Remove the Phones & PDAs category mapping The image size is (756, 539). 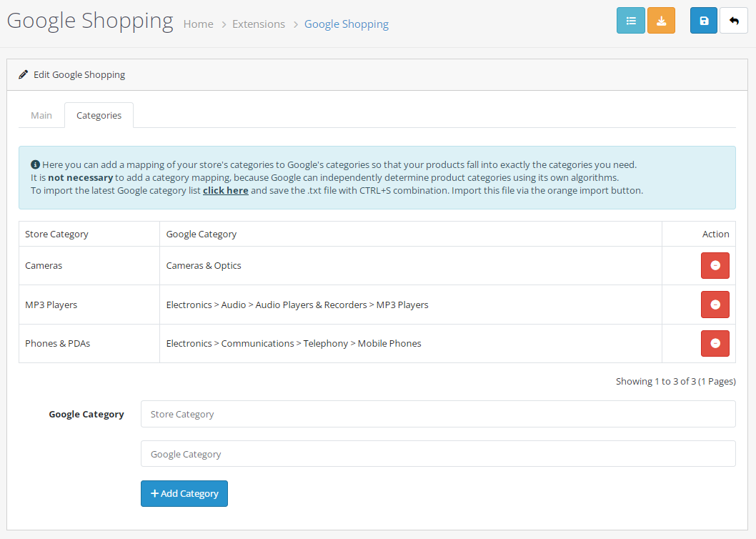point(715,343)
